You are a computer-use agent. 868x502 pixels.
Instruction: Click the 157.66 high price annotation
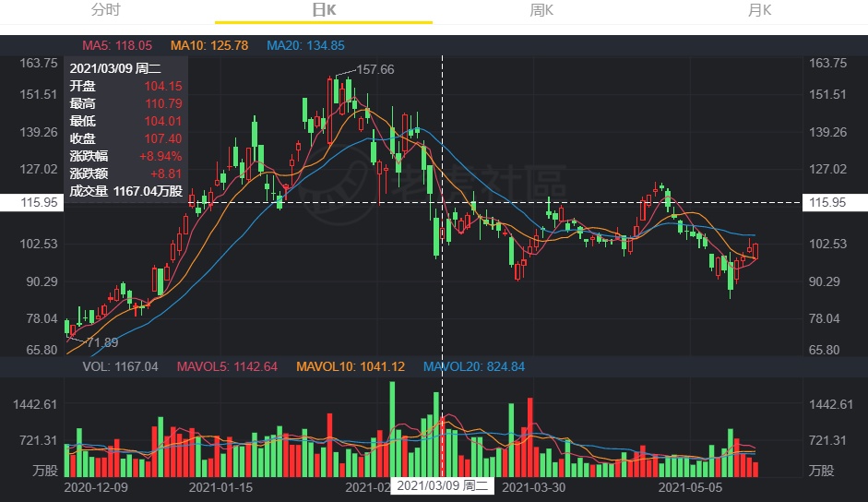[x=375, y=69]
